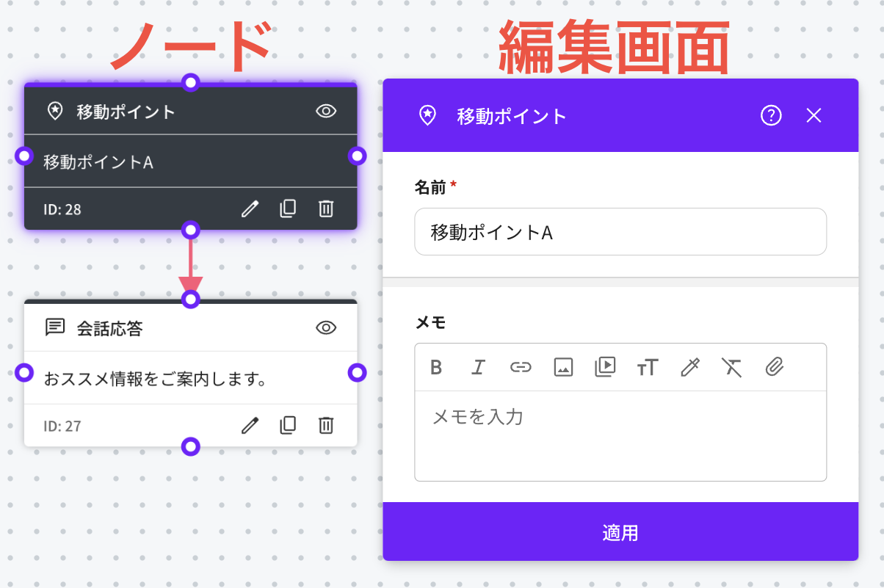
Task: Insert a video into the memo
Action: point(605,367)
